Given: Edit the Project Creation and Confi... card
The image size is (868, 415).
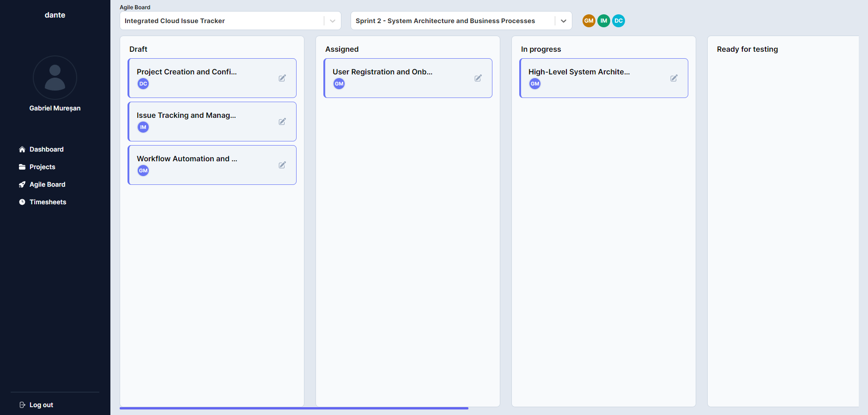Looking at the screenshot, I should (282, 78).
